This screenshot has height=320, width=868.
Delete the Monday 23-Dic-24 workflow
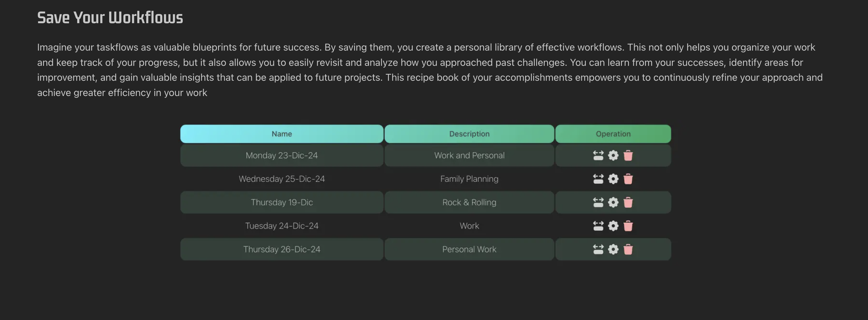coord(628,155)
